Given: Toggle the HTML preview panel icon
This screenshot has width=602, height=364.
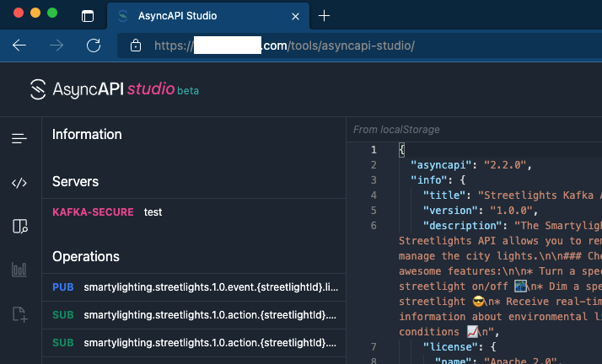Looking at the screenshot, I should [19, 227].
